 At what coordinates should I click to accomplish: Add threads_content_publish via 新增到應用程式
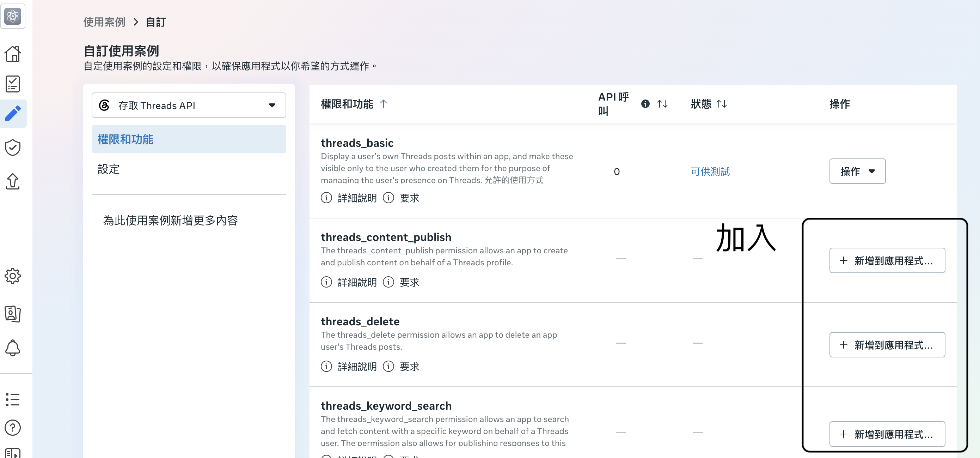pyautogui.click(x=887, y=260)
